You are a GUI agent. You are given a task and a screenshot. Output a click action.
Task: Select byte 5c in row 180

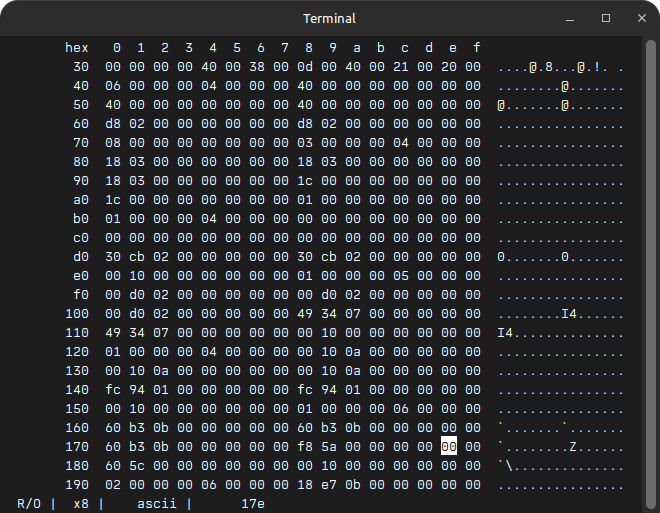click(137, 465)
